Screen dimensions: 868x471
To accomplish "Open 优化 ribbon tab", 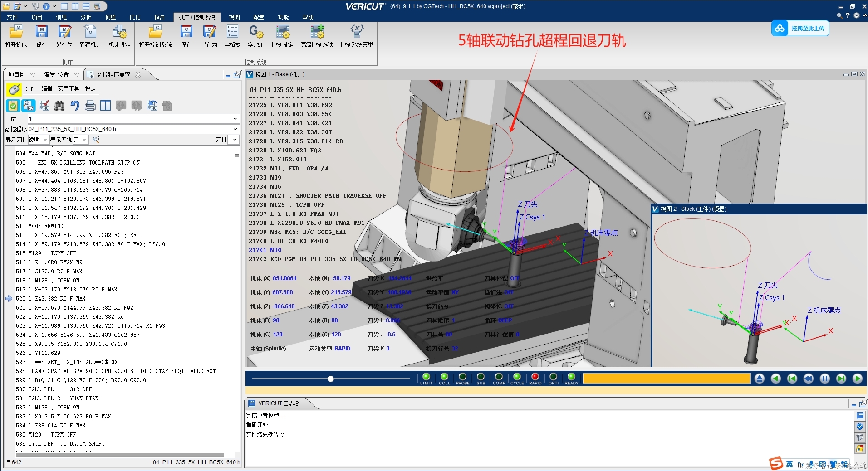I will click(x=135, y=17).
